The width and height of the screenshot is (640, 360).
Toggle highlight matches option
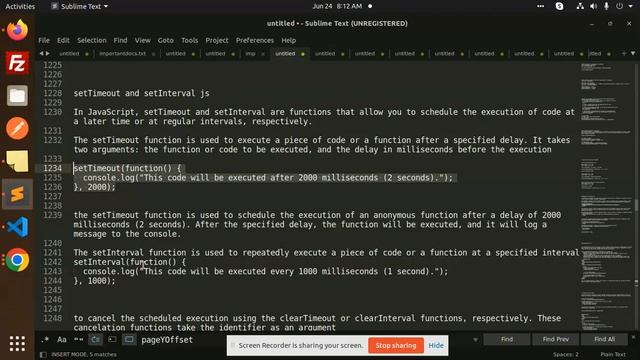(129, 340)
